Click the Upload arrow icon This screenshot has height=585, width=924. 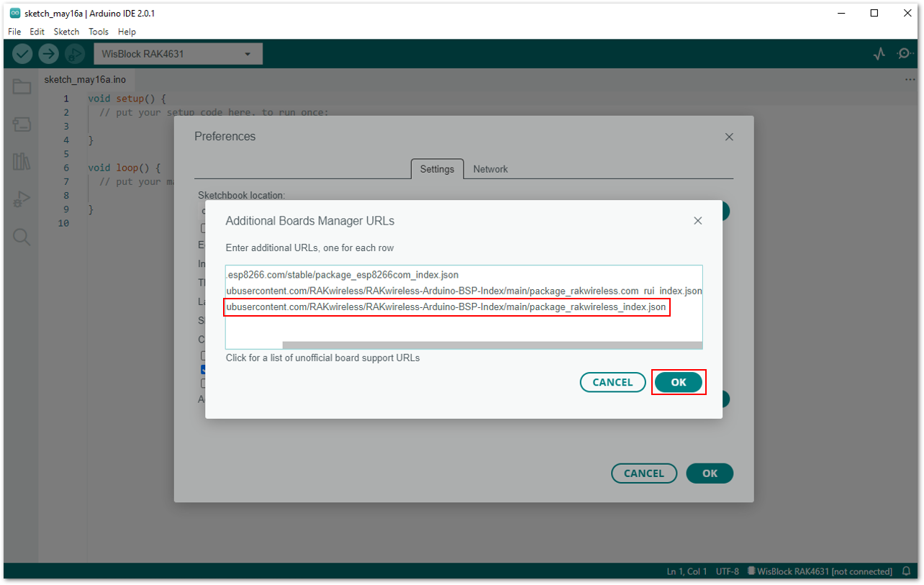(x=48, y=53)
